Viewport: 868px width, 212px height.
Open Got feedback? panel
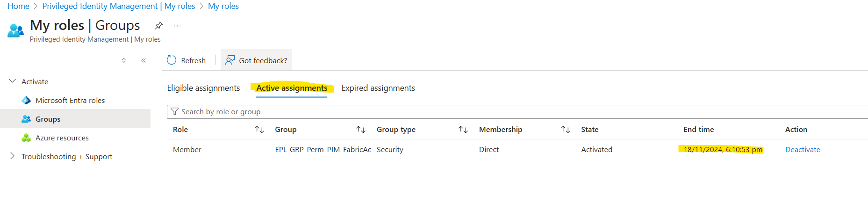pos(256,60)
